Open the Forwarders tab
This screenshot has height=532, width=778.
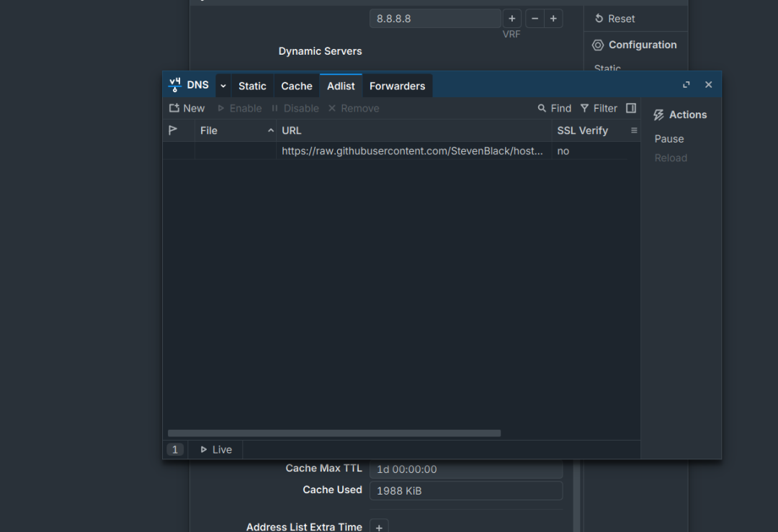tap(398, 86)
